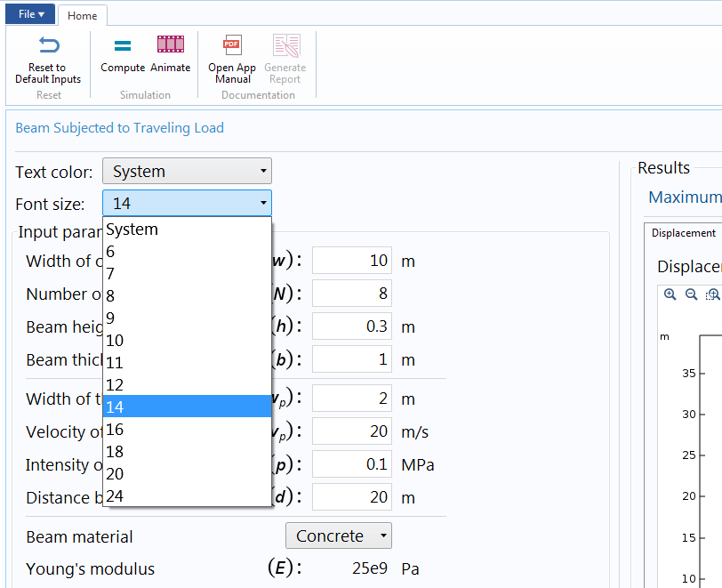Click the beam height input field

(352, 326)
